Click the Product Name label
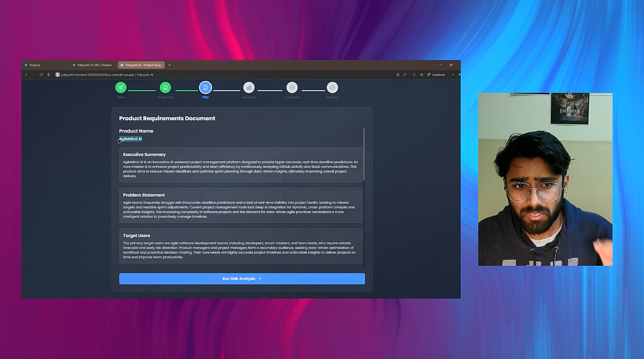The width and height of the screenshot is (644, 359). click(x=136, y=131)
